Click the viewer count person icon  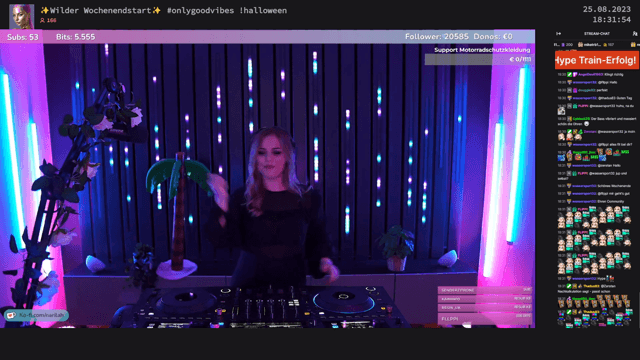42,20
